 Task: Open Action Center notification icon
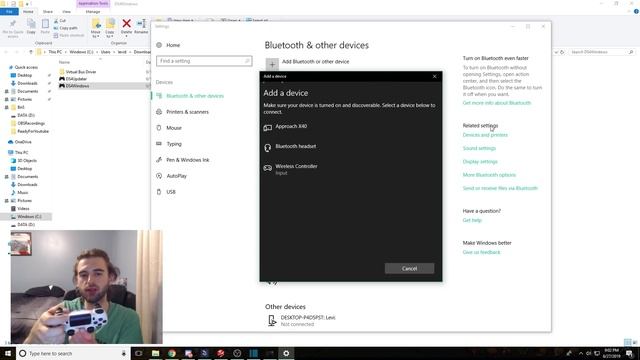(x=629, y=353)
